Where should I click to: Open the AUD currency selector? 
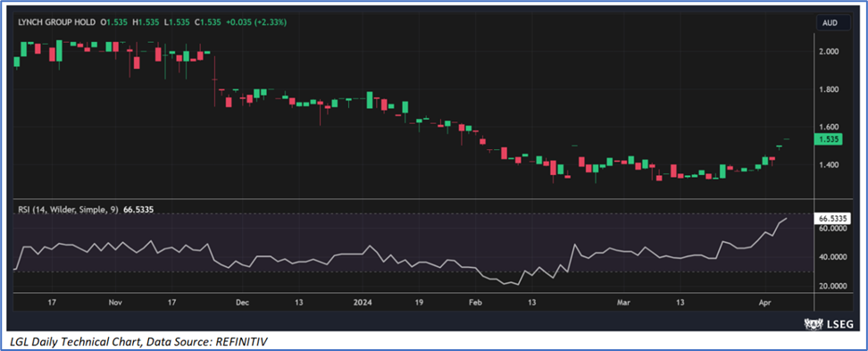(834, 23)
